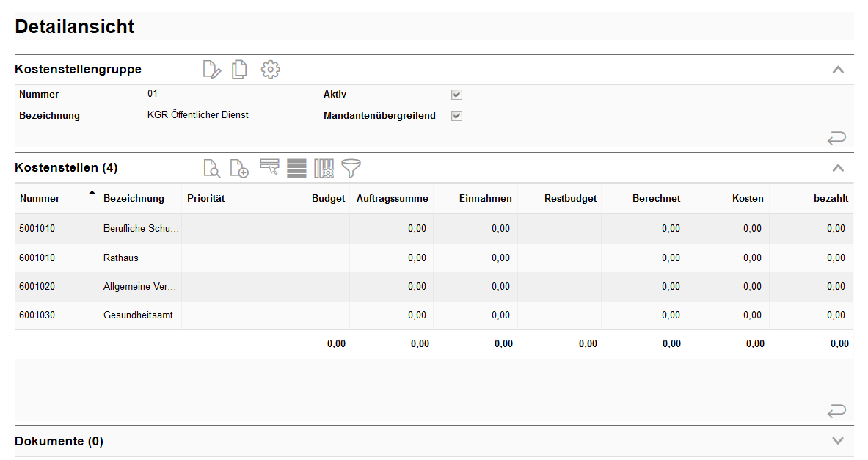Toggle the Mandantenübergreifend checkbox

coord(456,116)
